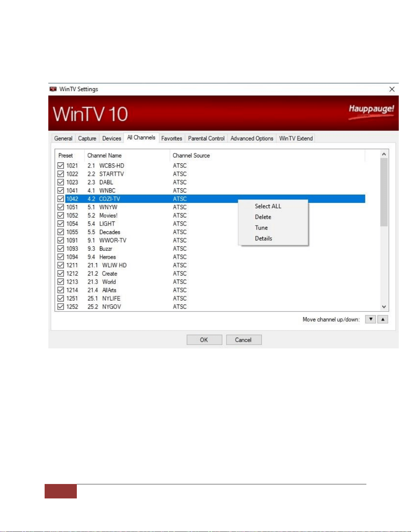Toggle checkbox for preset 1213 World

(x=60, y=282)
